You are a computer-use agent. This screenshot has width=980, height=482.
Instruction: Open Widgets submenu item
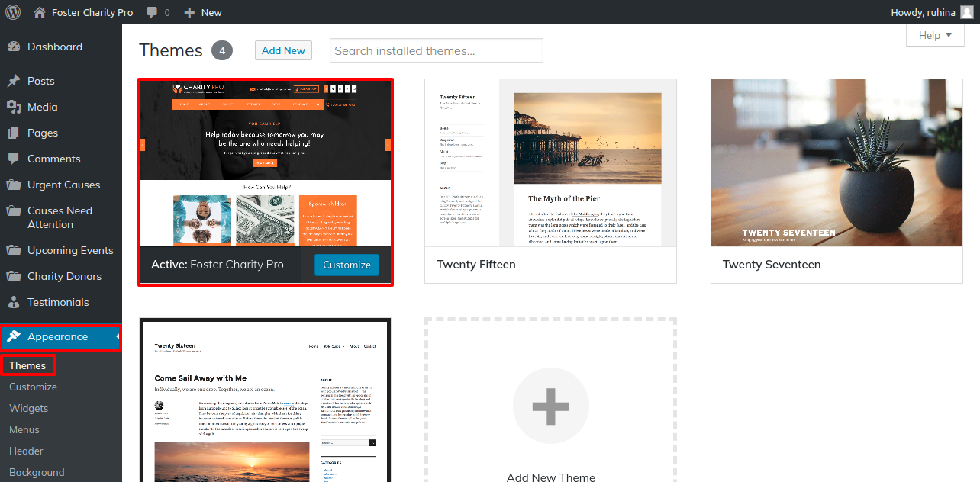point(28,408)
